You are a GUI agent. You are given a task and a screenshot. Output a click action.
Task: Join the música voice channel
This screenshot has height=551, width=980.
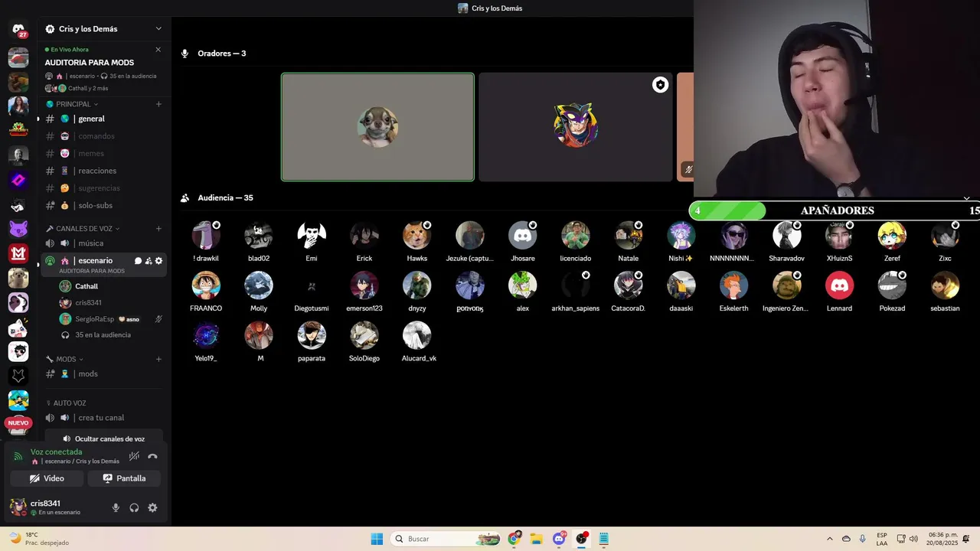[x=103, y=243]
